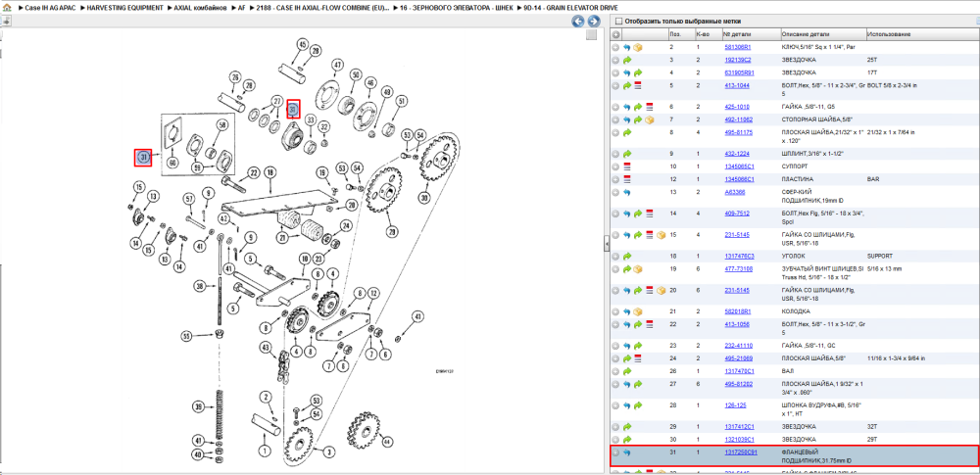Click the gray select circle for position 26 ВАЛ

point(615,371)
